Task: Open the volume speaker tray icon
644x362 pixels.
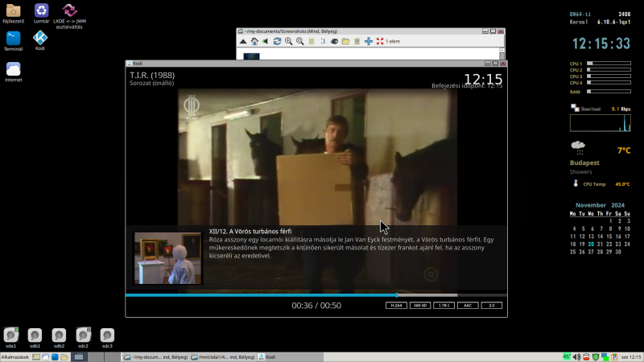Action: pos(576,357)
